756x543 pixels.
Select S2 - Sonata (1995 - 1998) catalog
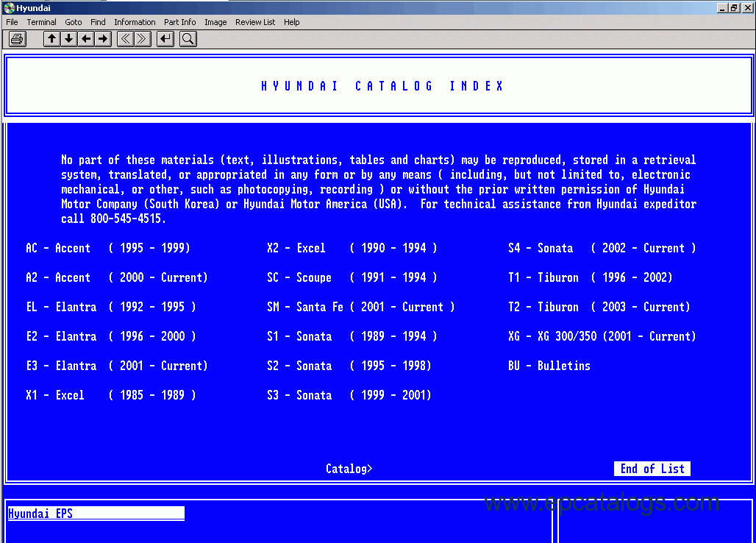point(349,366)
